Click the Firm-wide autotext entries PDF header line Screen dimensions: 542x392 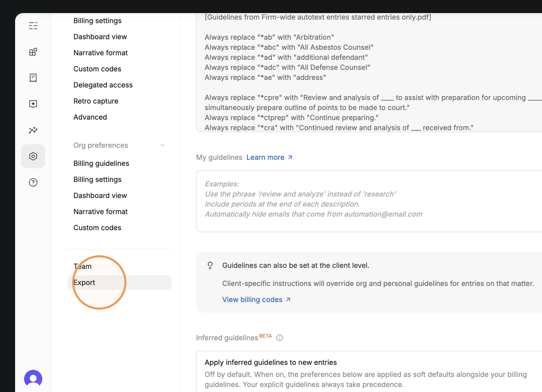point(318,17)
